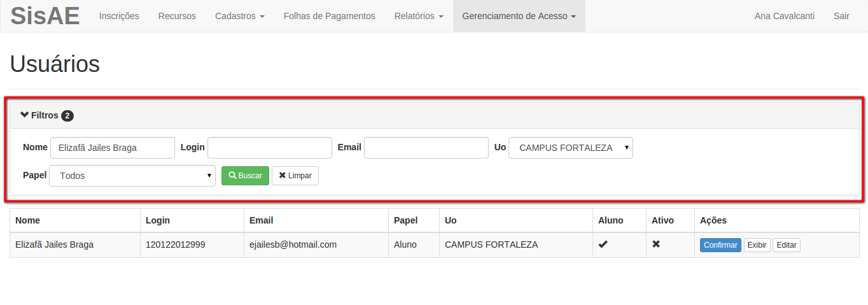Click the green Buscar search button

(245, 176)
